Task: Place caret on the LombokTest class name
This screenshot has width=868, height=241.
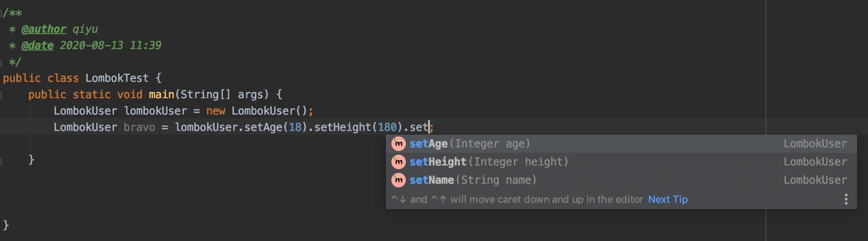Action: 117,78
